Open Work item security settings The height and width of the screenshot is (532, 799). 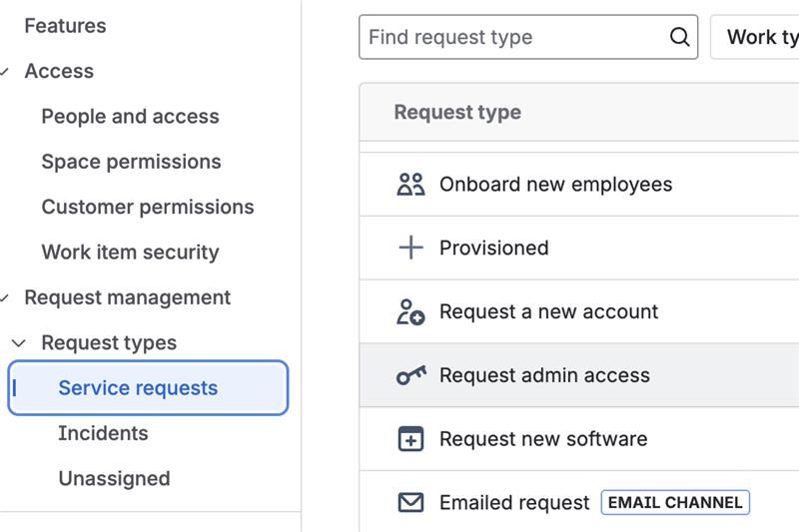[x=130, y=253]
